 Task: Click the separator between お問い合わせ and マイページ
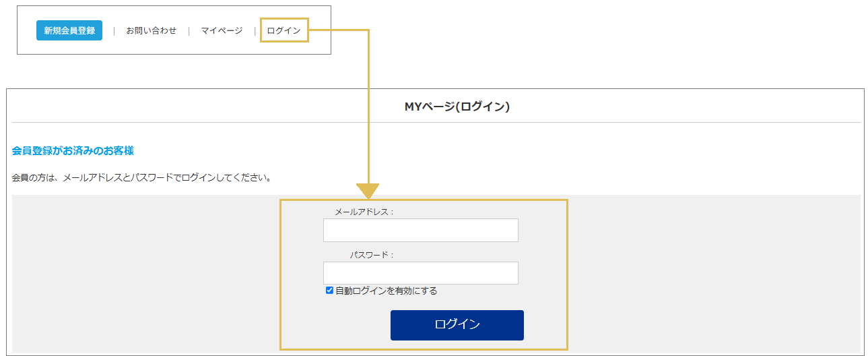[189, 30]
